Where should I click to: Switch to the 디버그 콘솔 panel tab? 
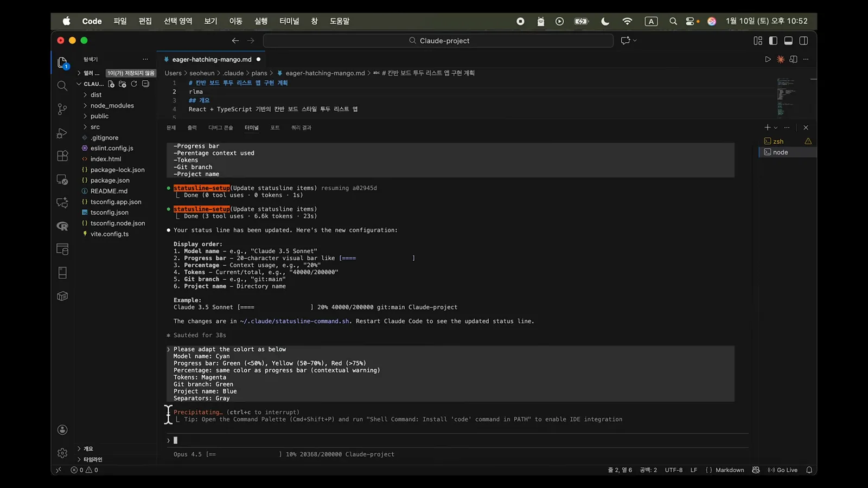(x=220, y=128)
